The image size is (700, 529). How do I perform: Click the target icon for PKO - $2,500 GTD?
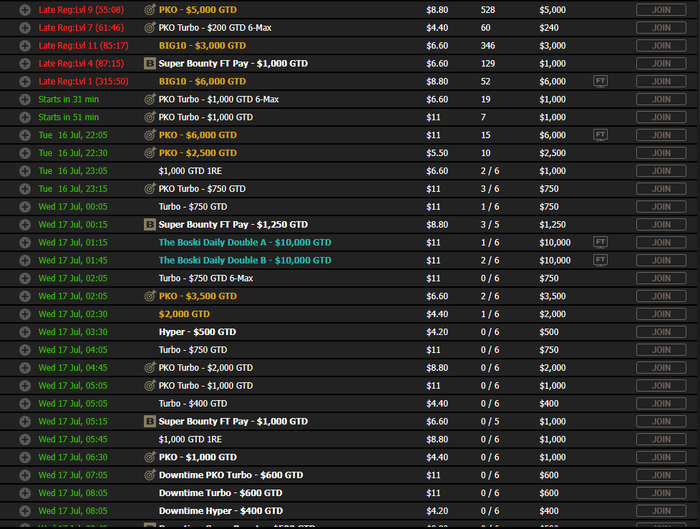[x=150, y=152]
